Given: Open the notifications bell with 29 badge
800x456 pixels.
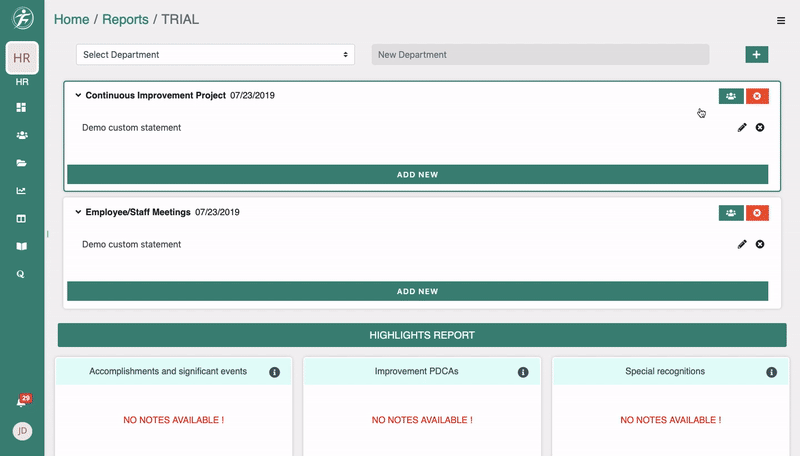Looking at the screenshot, I should click(x=21, y=402).
